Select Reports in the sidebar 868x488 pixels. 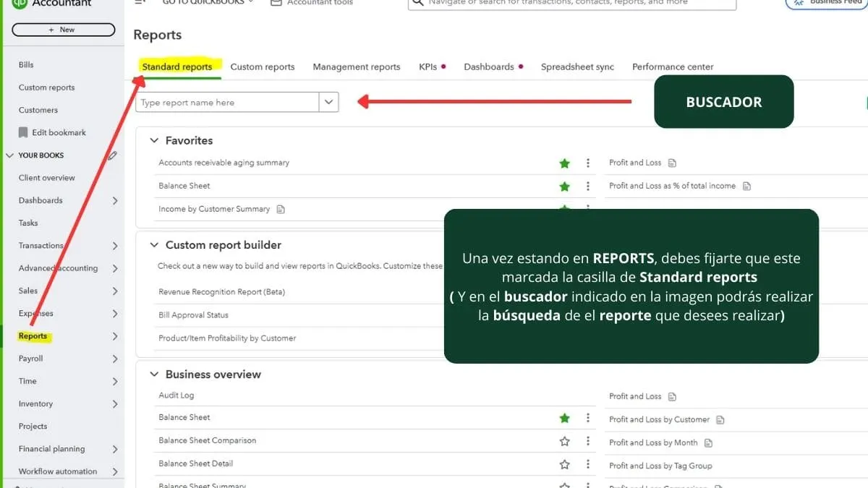[33, 336]
